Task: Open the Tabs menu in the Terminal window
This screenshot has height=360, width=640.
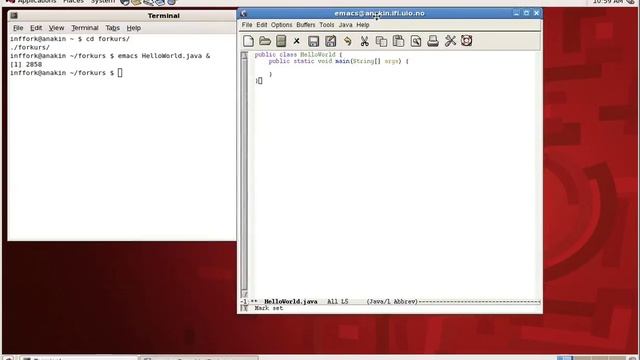Action: point(112,28)
